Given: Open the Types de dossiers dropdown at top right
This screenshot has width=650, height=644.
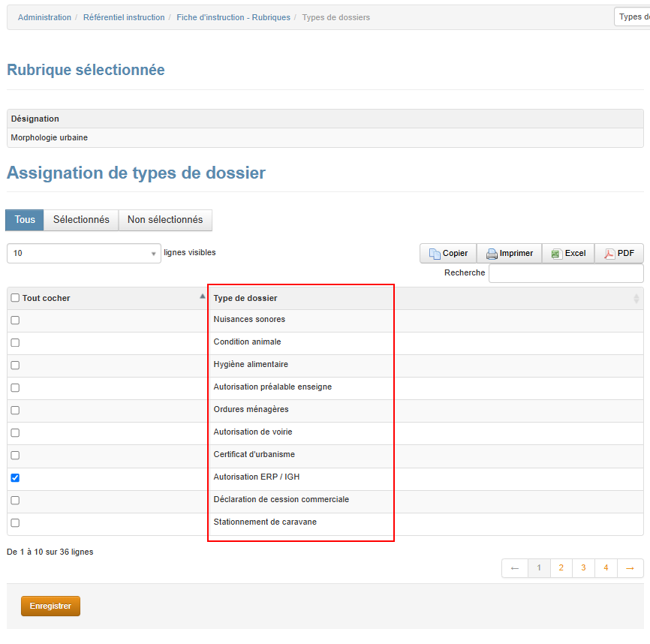Looking at the screenshot, I should pos(632,17).
